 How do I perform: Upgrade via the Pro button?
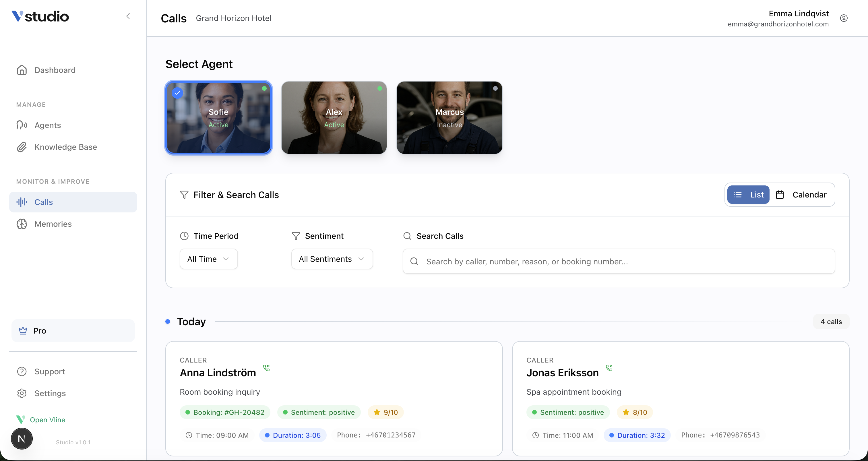(x=73, y=331)
